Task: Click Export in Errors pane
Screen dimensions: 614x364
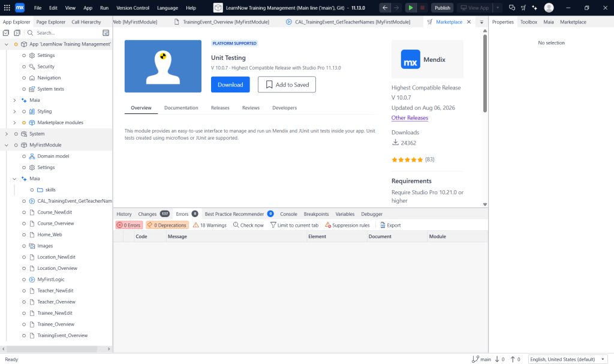Action: pos(390,225)
